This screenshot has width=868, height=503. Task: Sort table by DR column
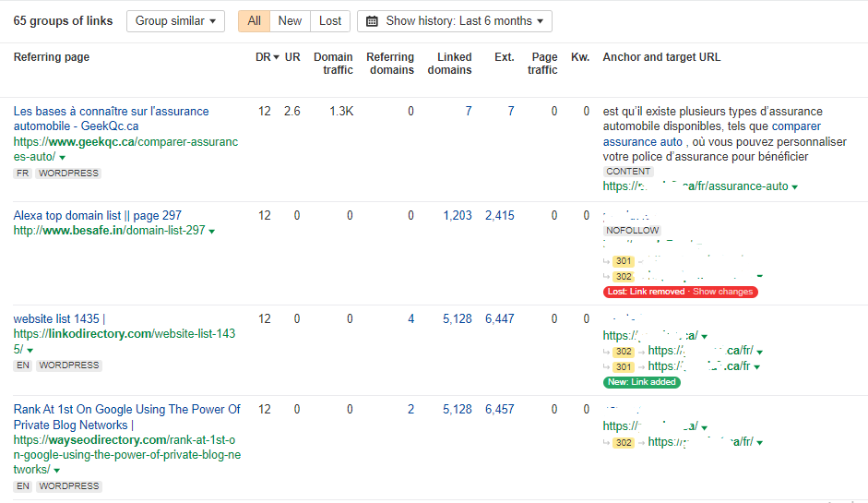[x=267, y=57]
